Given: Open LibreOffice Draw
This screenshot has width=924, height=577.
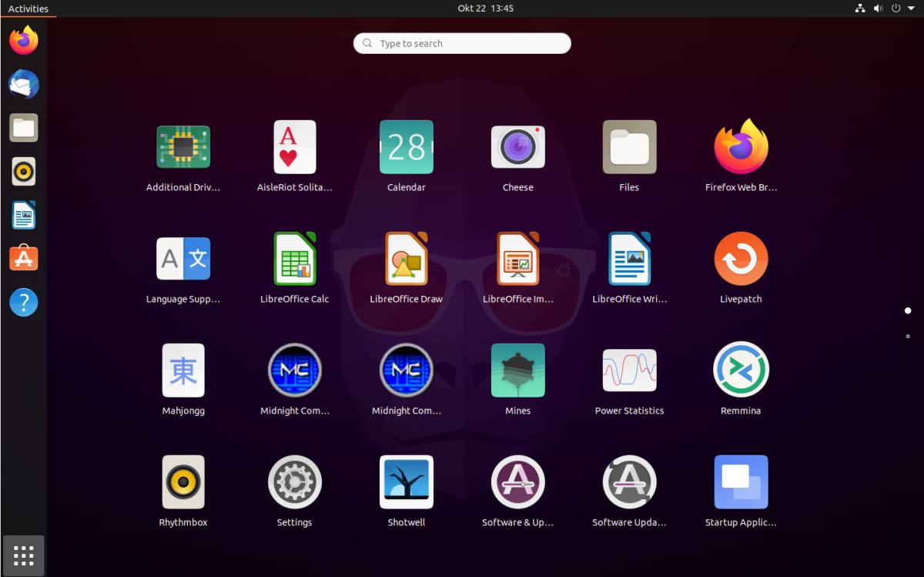Looking at the screenshot, I should click(406, 259).
